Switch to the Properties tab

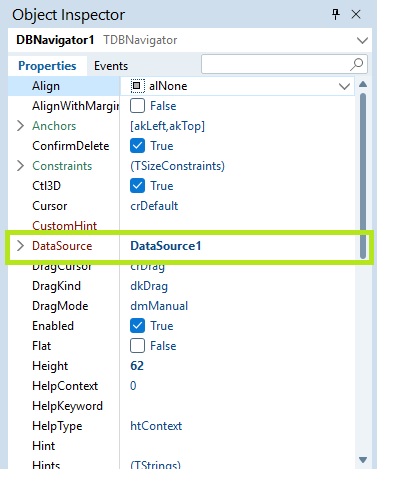pos(47,66)
